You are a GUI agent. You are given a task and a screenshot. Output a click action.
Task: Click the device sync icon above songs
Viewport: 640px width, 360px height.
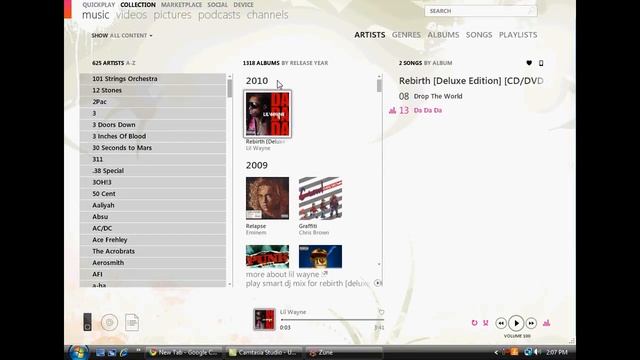point(541,63)
